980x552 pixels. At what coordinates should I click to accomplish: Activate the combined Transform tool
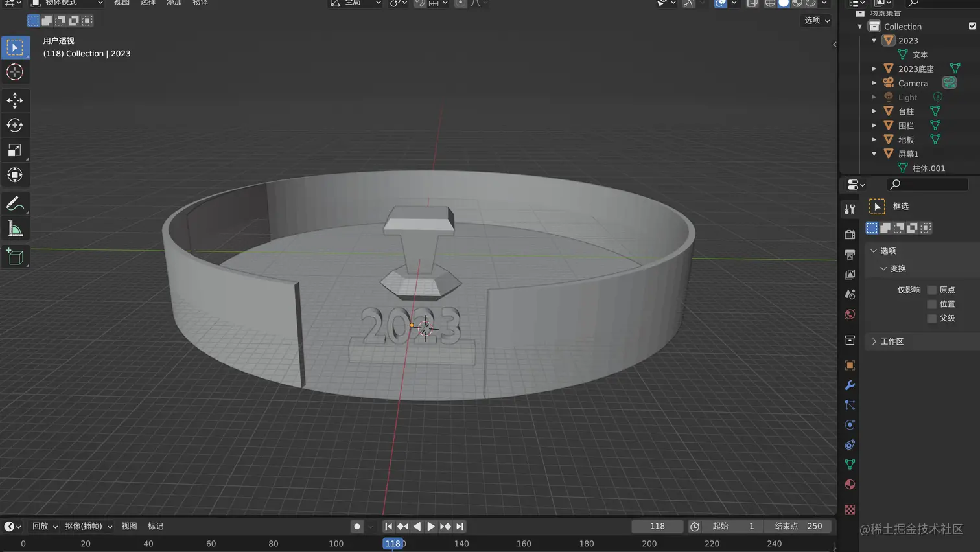15,175
